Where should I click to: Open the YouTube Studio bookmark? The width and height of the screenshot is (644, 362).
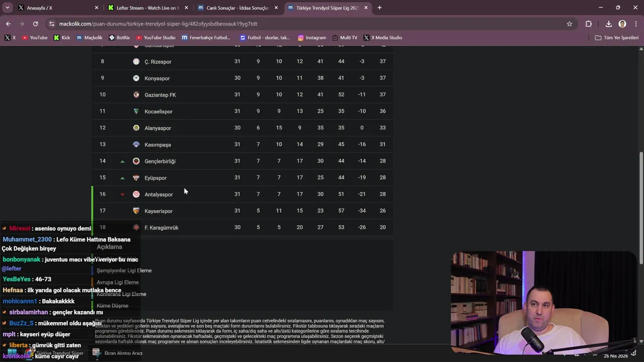[155, 38]
